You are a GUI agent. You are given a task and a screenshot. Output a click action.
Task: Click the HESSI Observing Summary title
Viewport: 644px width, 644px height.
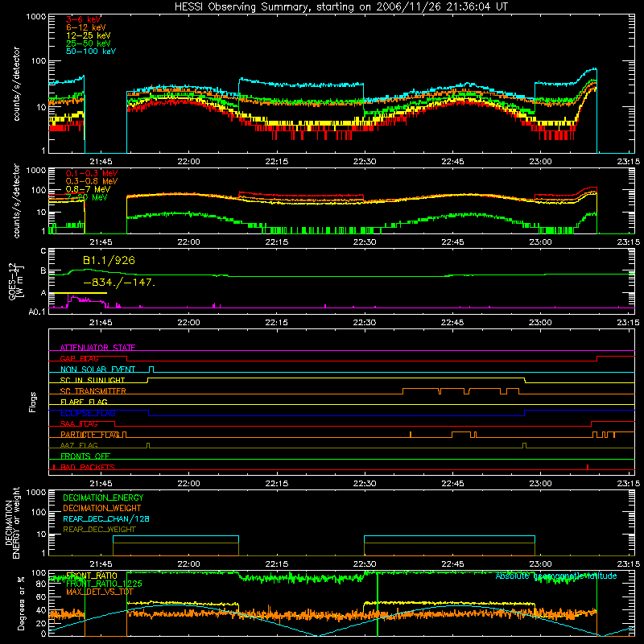pyautogui.click(x=341, y=7)
